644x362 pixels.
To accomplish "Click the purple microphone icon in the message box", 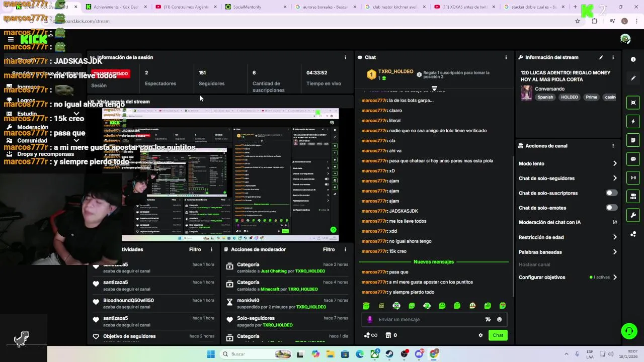I will (x=370, y=319).
